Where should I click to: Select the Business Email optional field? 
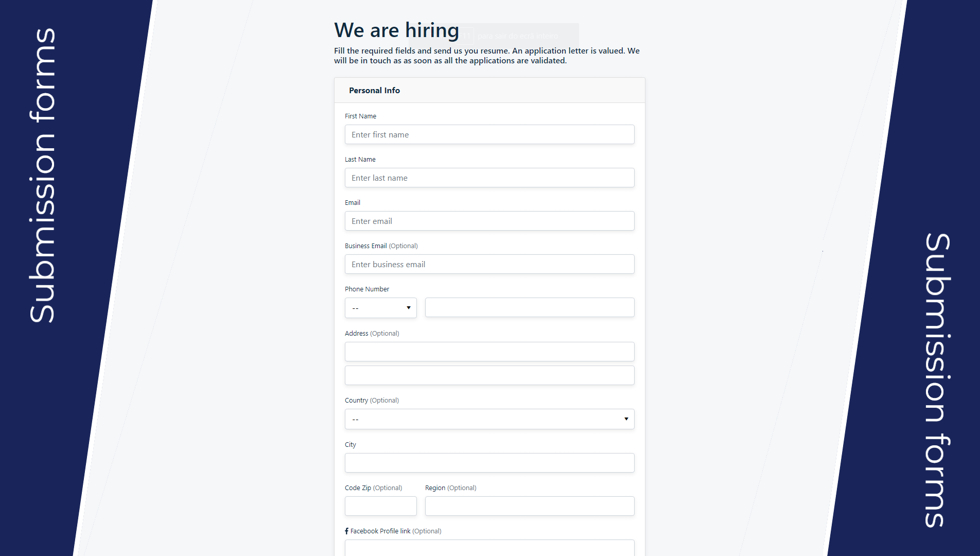coord(489,264)
